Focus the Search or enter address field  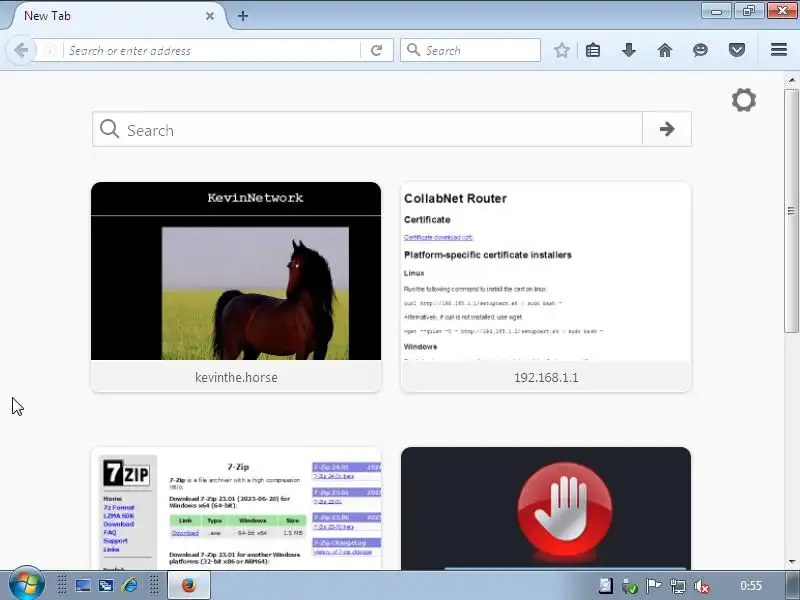click(212, 50)
